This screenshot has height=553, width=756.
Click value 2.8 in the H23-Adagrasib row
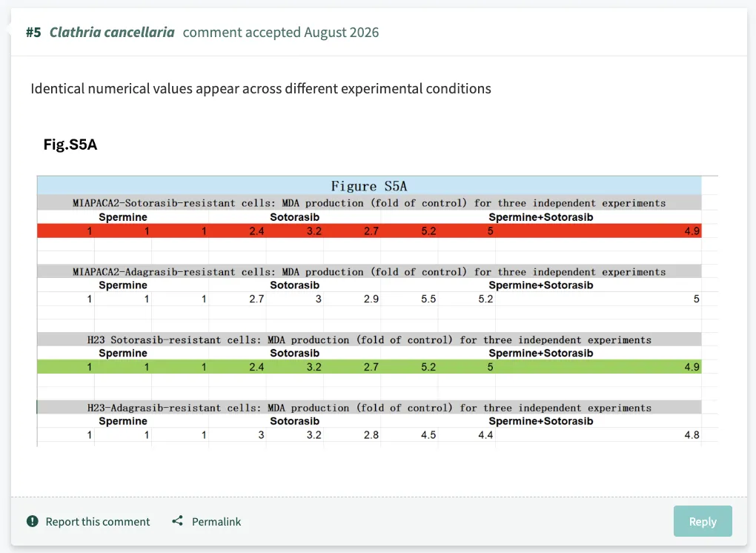[371, 435]
